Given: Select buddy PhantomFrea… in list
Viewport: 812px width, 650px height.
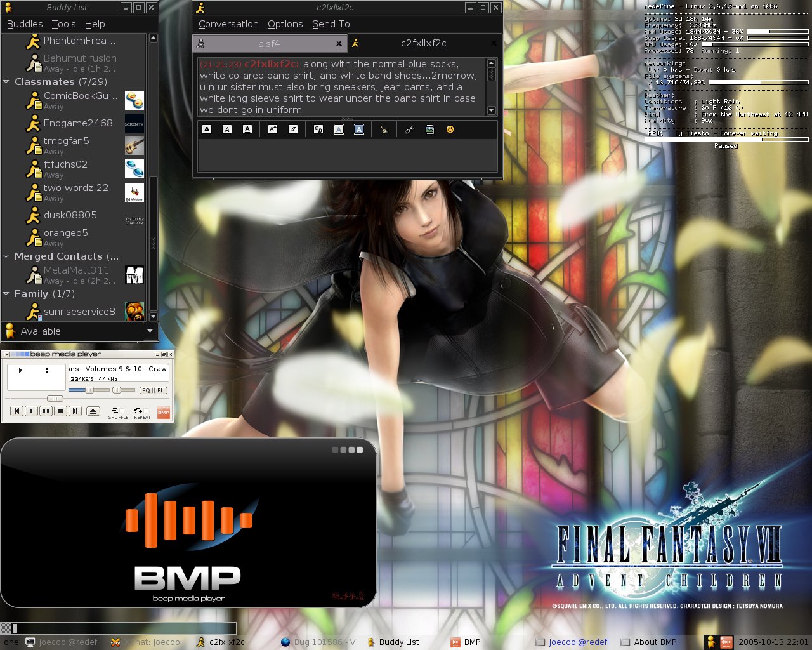Looking at the screenshot, I should (x=74, y=41).
